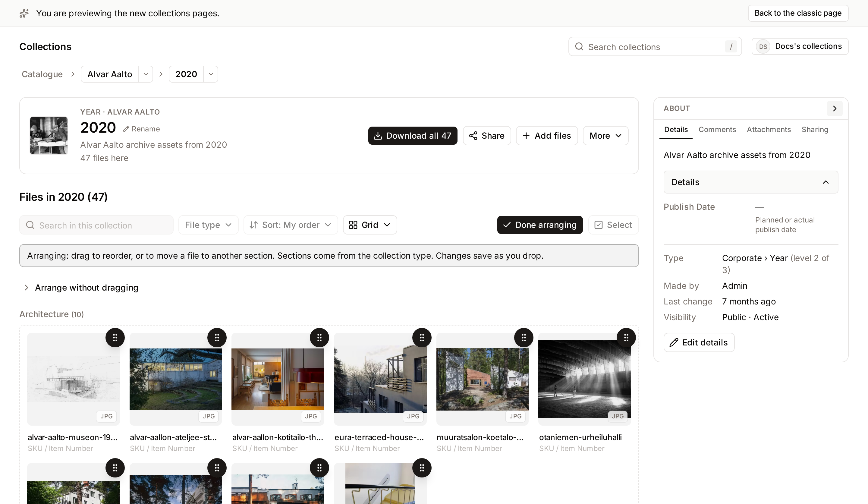This screenshot has height=504, width=868.
Task: Collapse the About panel with arrow icon
Action: [x=835, y=109]
